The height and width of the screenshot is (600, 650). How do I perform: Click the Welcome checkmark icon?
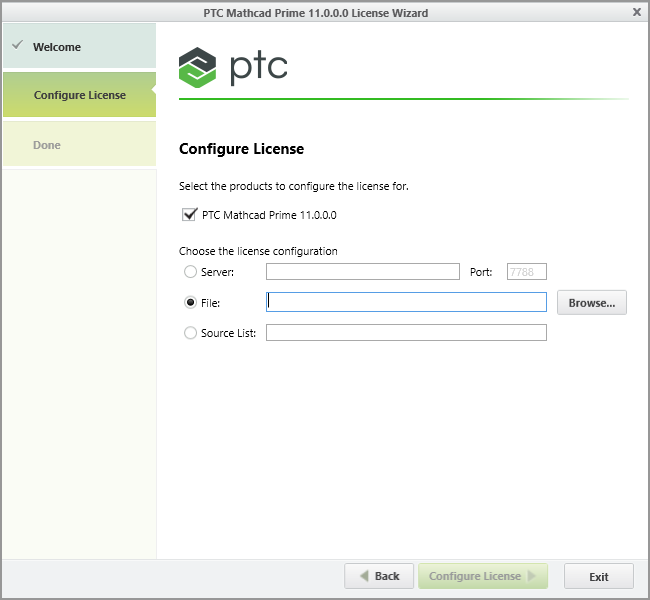coord(17,45)
